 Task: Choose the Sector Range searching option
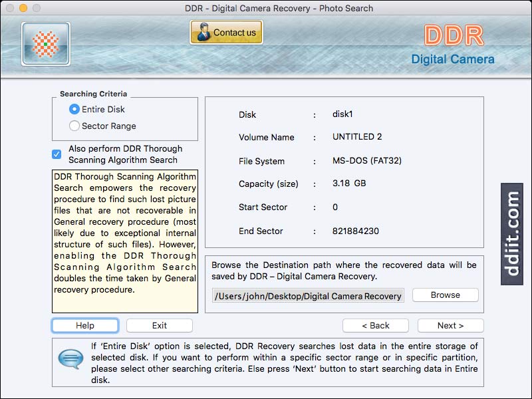pos(74,126)
